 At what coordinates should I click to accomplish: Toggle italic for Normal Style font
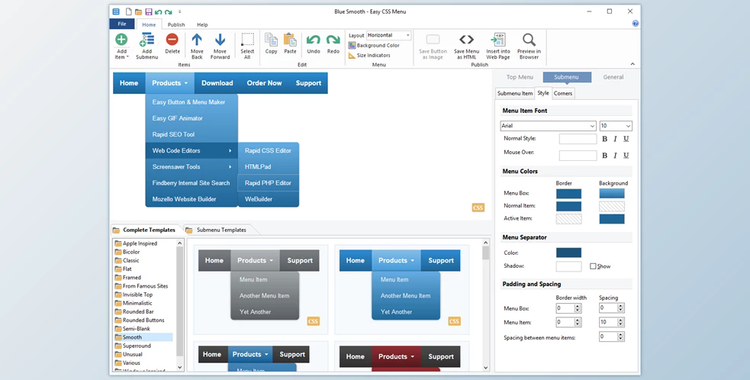pos(615,139)
